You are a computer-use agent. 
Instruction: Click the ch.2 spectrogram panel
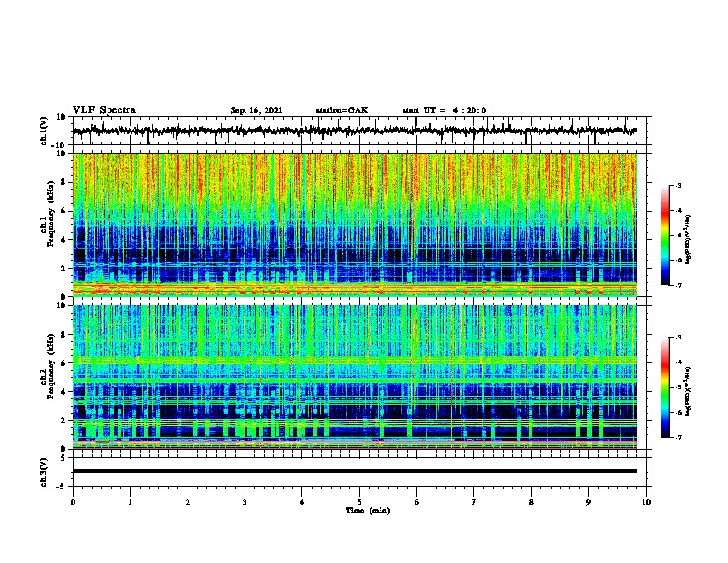click(355, 377)
